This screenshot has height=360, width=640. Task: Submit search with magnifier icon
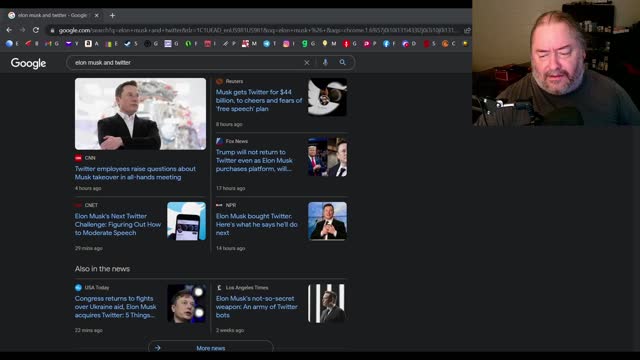342,62
